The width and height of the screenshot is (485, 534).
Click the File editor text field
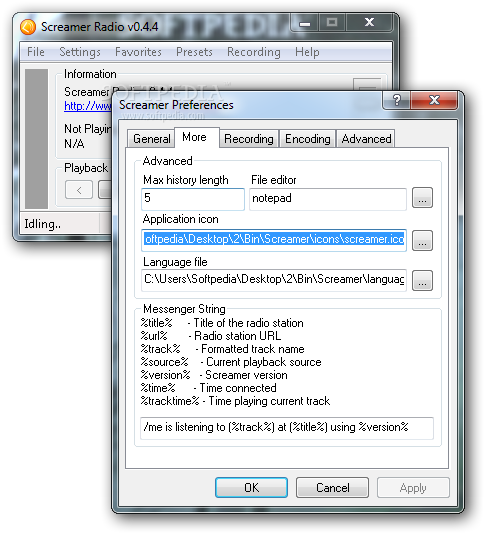tap(328, 199)
